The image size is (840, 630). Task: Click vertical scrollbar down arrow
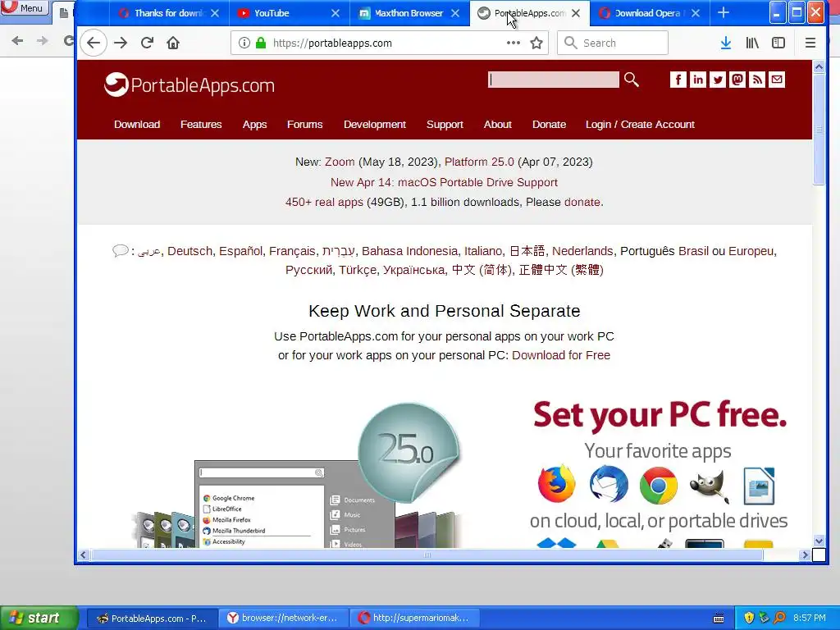pyautogui.click(x=819, y=541)
